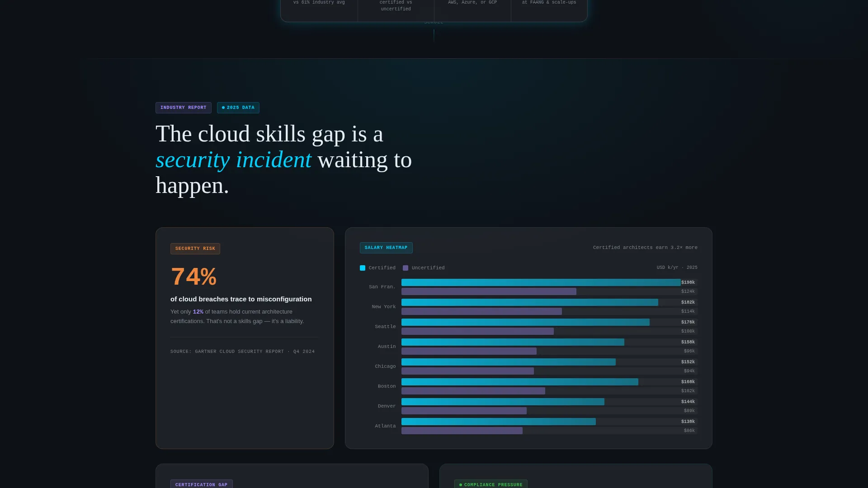Image resolution: width=868 pixels, height=488 pixels.
Task: Click the cyan Certified legend swatch
Action: (x=363, y=268)
